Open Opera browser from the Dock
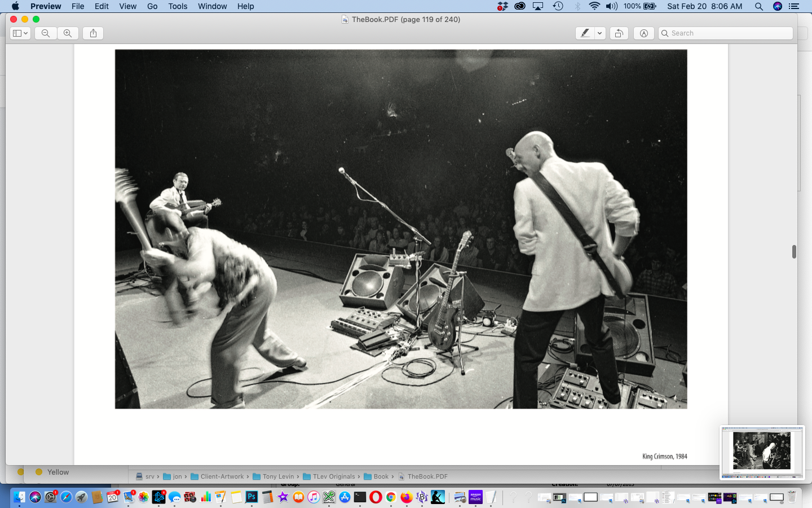The width and height of the screenshot is (812, 508). coord(376,497)
